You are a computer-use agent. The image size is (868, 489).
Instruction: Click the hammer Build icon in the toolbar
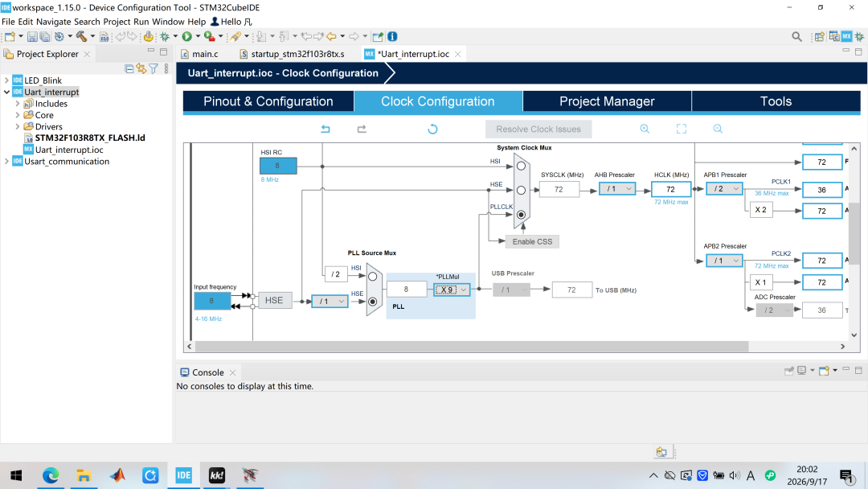(x=81, y=36)
